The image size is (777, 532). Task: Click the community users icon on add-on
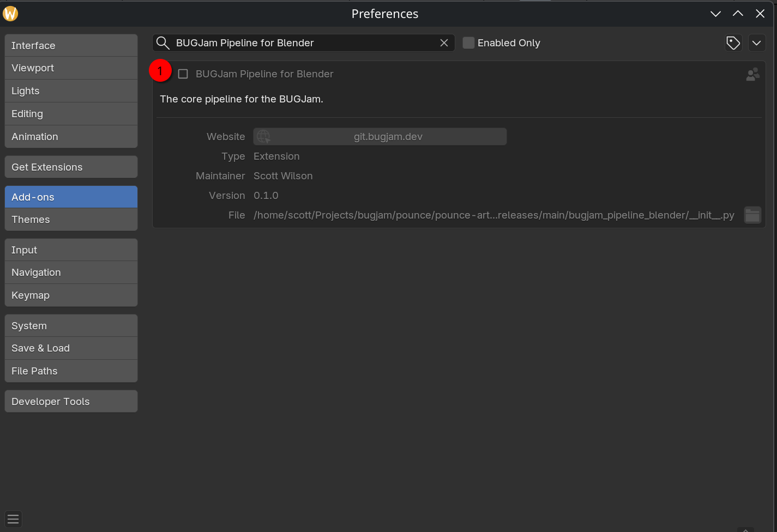click(x=752, y=75)
